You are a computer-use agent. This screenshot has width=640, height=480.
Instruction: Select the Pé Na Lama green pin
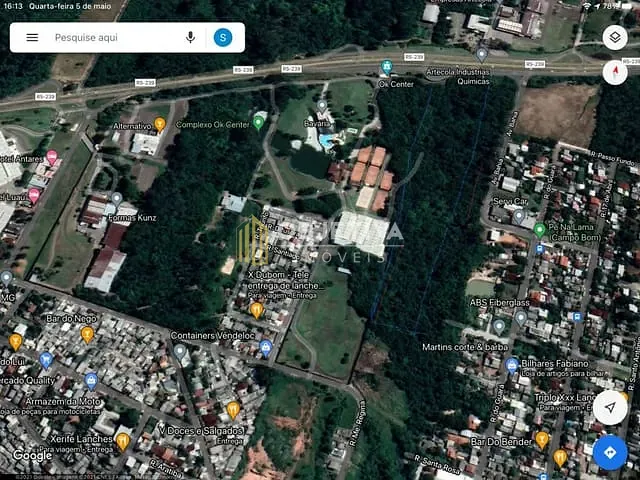tap(540, 231)
